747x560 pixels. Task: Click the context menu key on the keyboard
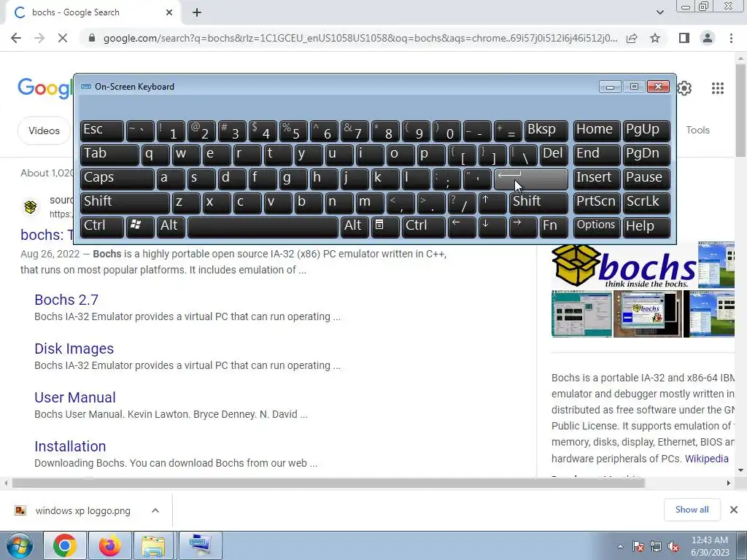[x=385, y=227]
